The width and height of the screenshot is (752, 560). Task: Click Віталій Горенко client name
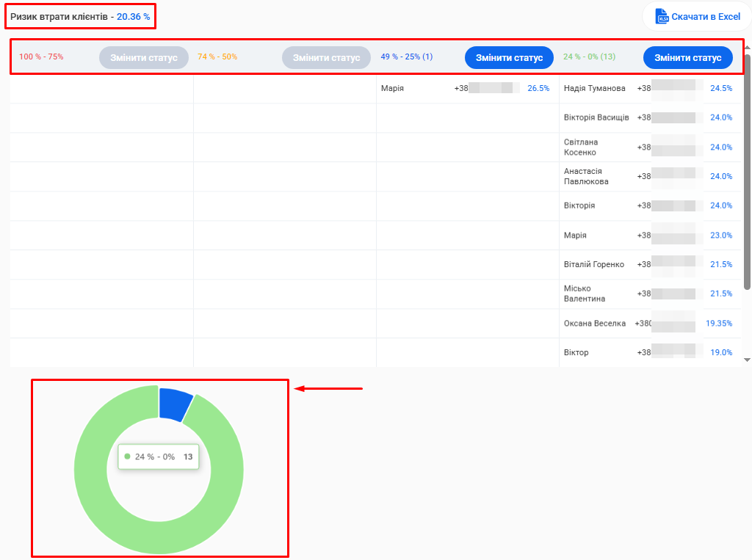tap(593, 265)
